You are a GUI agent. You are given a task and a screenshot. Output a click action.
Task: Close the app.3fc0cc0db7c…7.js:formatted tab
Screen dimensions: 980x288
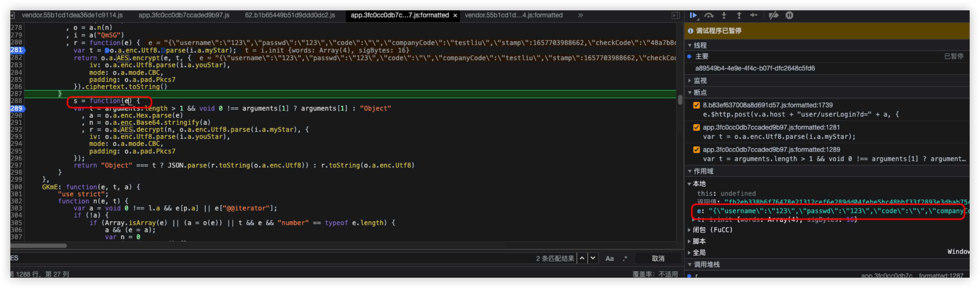pyautogui.click(x=455, y=15)
